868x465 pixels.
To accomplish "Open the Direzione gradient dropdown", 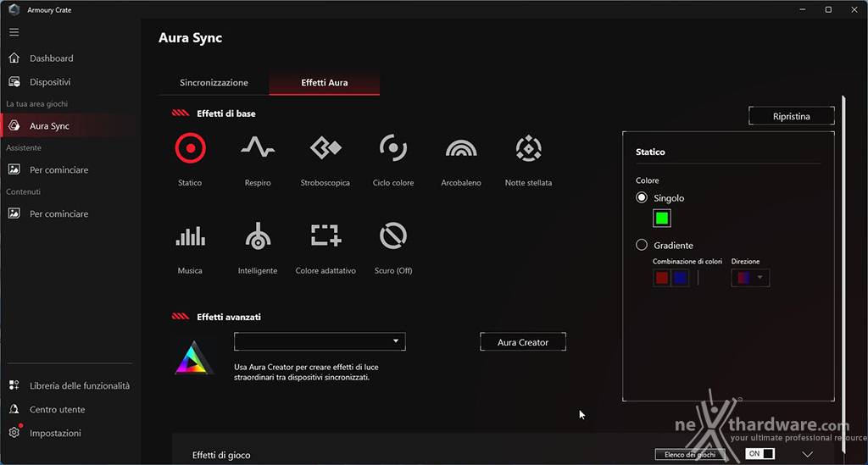I will click(x=750, y=278).
